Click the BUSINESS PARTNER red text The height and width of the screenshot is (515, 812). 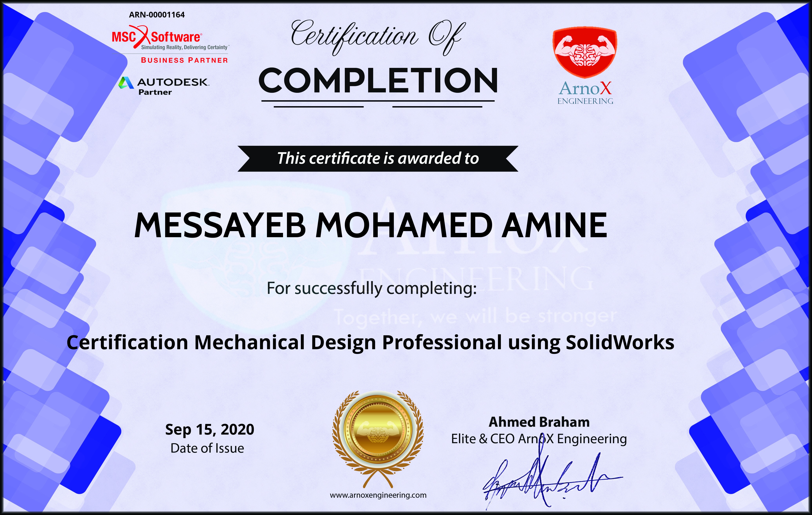(x=184, y=60)
